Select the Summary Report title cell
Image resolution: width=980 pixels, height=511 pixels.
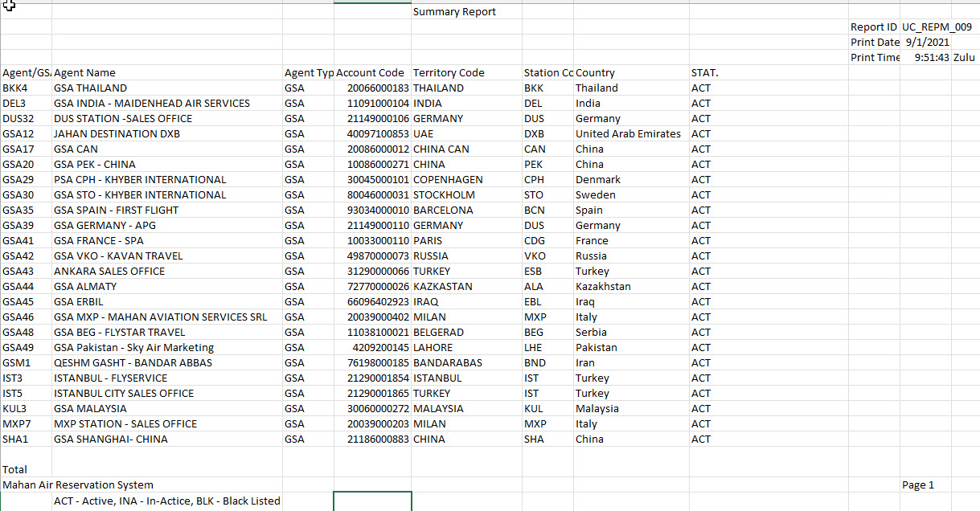tap(454, 12)
